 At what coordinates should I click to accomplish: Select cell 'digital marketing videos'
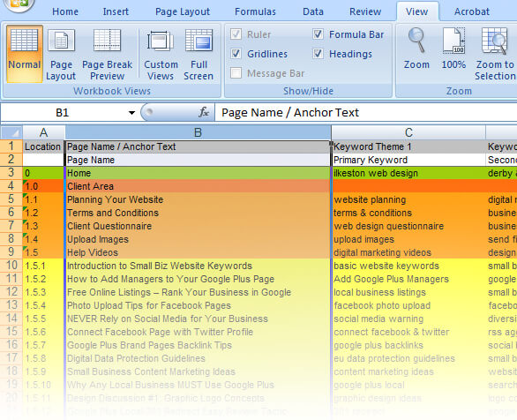[408, 252]
